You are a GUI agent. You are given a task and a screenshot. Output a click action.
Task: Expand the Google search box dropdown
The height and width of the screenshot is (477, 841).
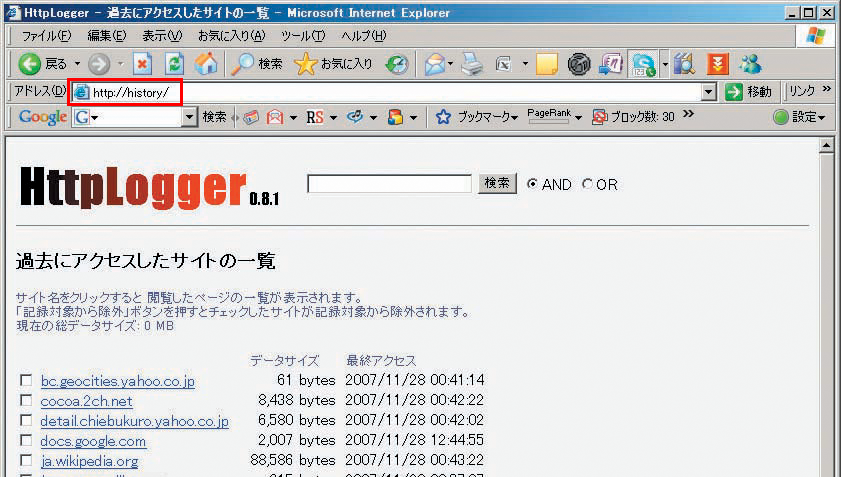189,117
